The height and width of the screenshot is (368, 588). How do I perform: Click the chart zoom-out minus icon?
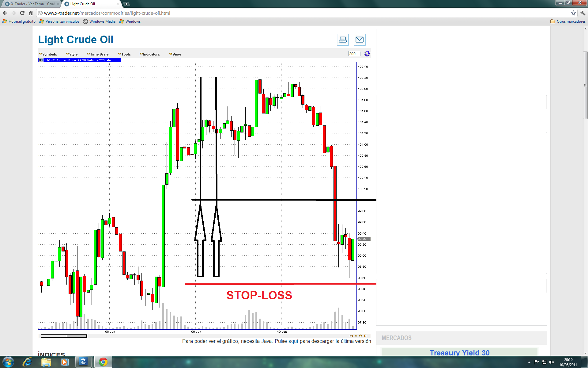pos(356,336)
